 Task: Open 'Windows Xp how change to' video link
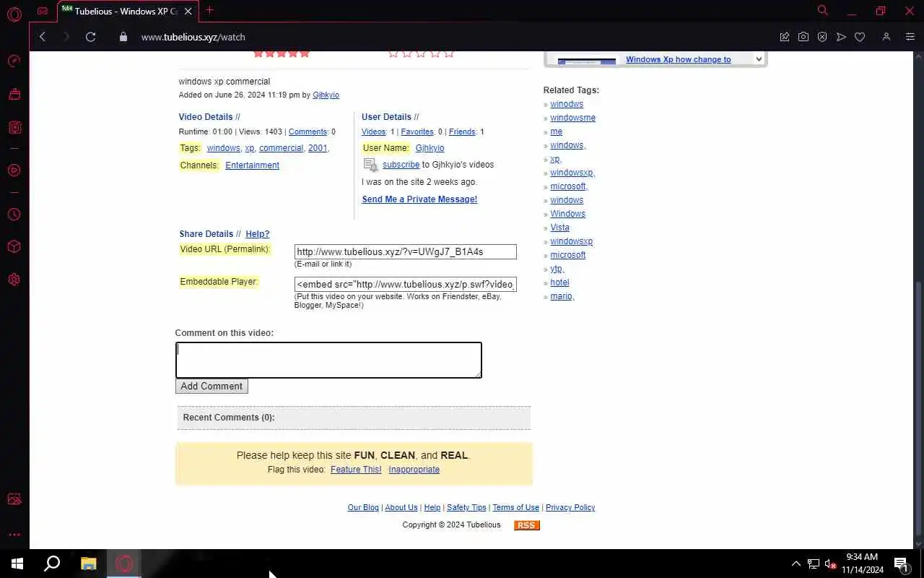pyautogui.click(x=679, y=59)
